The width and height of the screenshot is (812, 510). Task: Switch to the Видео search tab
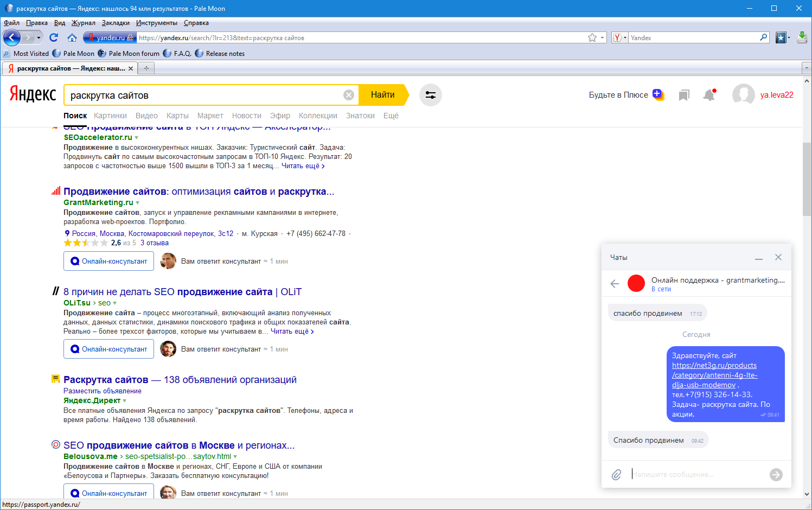(x=146, y=116)
